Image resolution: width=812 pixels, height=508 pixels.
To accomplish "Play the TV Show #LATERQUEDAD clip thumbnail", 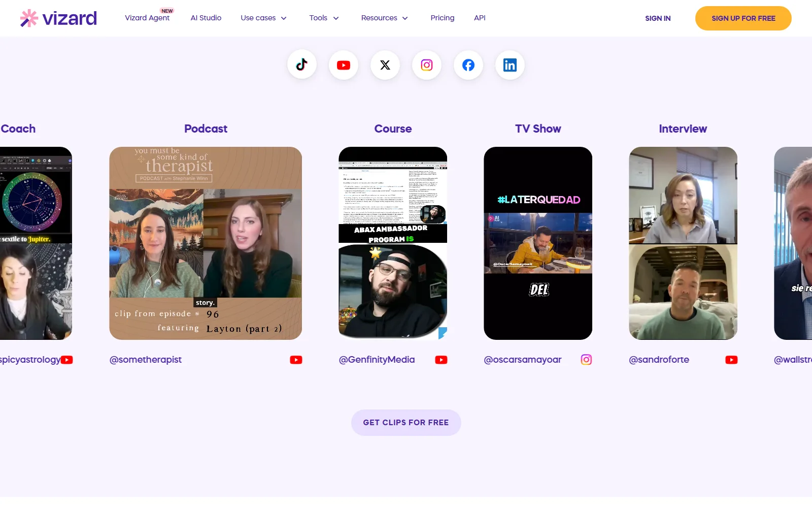I will coord(538,243).
